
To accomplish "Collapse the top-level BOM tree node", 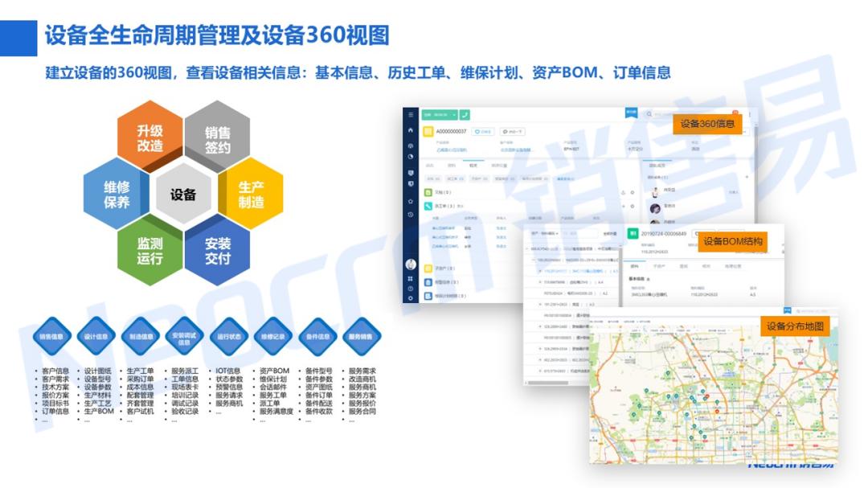I will coord(527,248).
